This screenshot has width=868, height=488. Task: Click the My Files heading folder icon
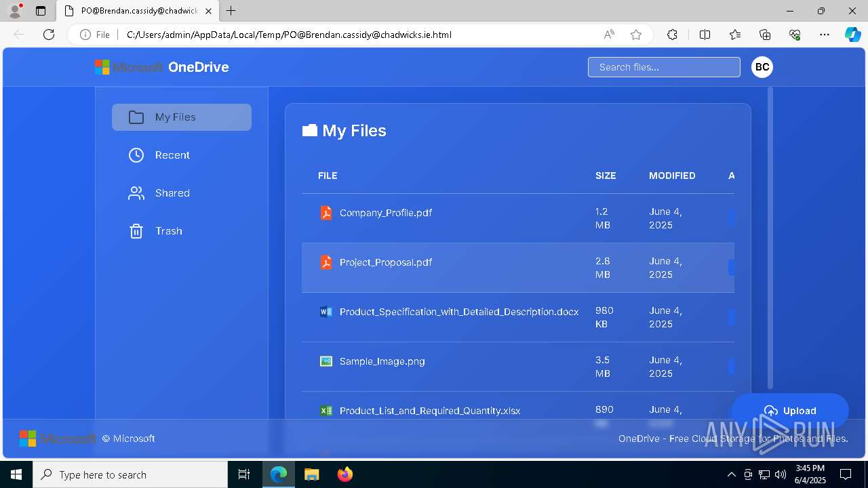click(310, 130)
